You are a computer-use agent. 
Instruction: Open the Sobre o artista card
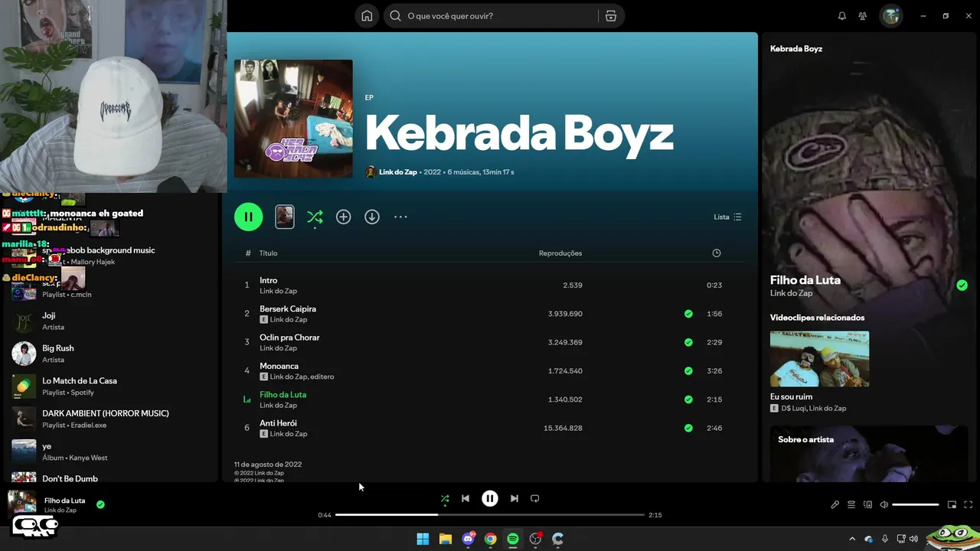click(x=869, y=454)
